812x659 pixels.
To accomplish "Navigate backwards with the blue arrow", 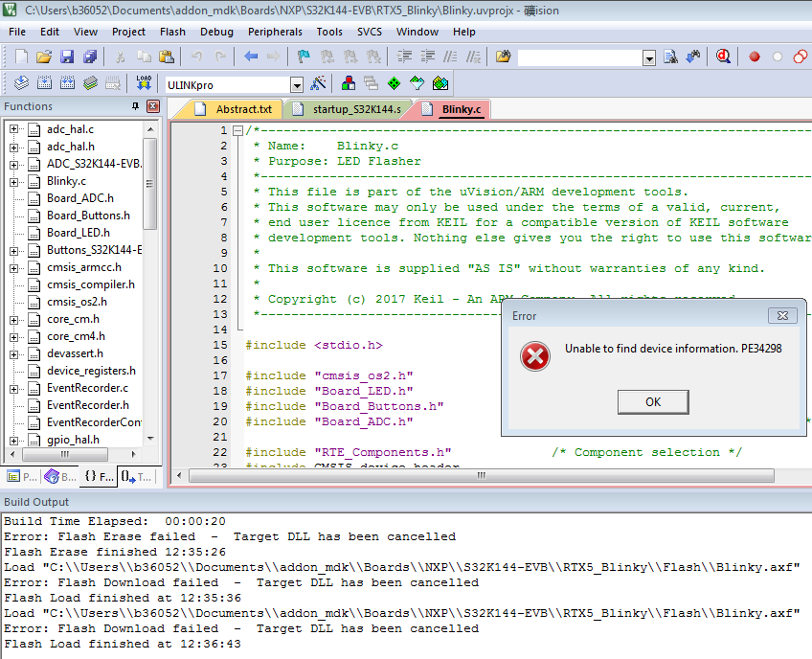I will click(251, 56).
